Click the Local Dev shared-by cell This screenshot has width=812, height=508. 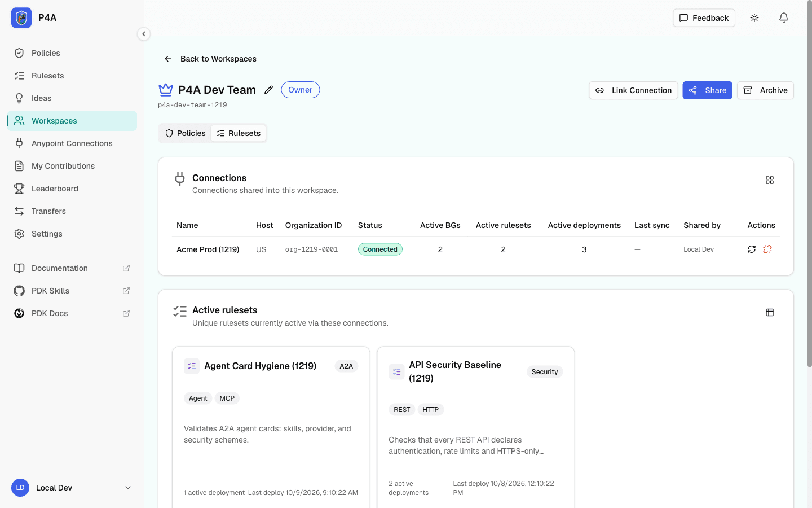699,249
